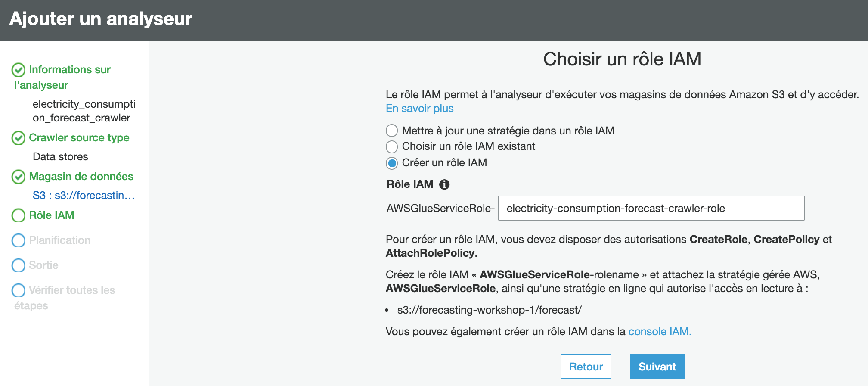The image size is (868, 386).
Task: Click the IAM role info icon
Action: (x=444, y=184)
